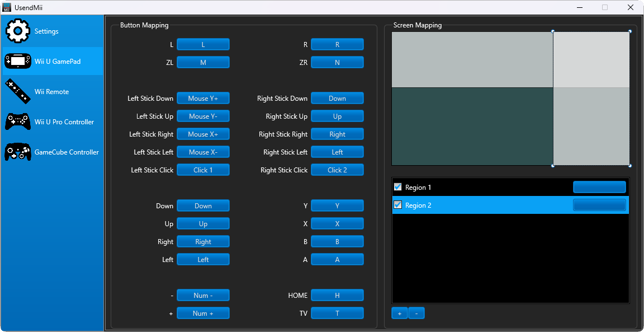Click the Region 1 mapping button
The image size is (644, 332).
[x=599, y=187]
